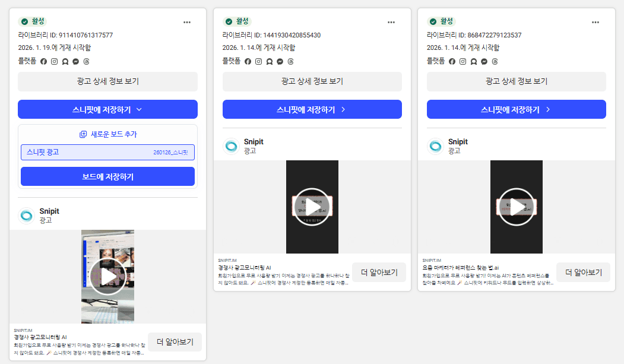
Task: Click 새로운 보드 추가 to add board
Action: [x=108, y=134]
